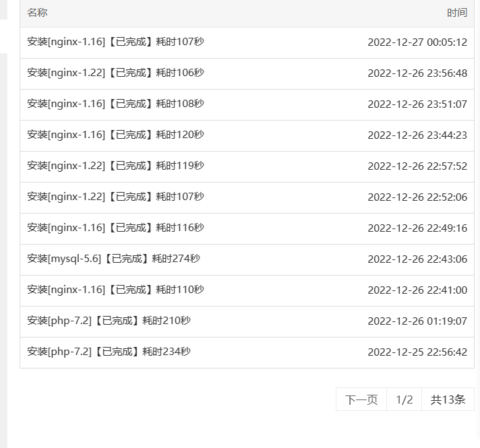Click the timestamp 2022-12-25 22:56:42
The height and width of the screenshot is (448, 480).
click(417, 352)
